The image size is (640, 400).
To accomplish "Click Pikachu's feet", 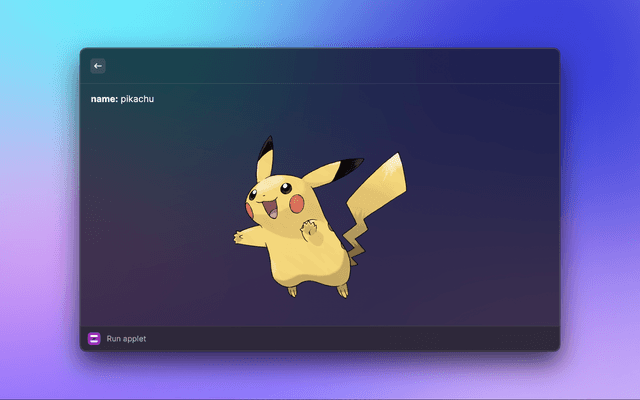I will 292,290.
